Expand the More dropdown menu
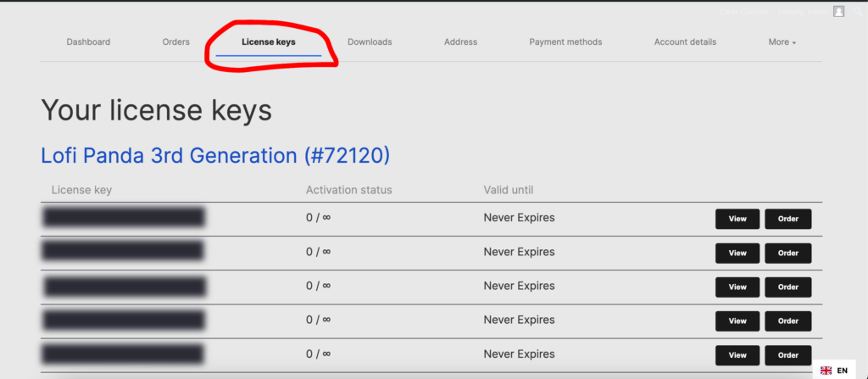 [782, 42]
